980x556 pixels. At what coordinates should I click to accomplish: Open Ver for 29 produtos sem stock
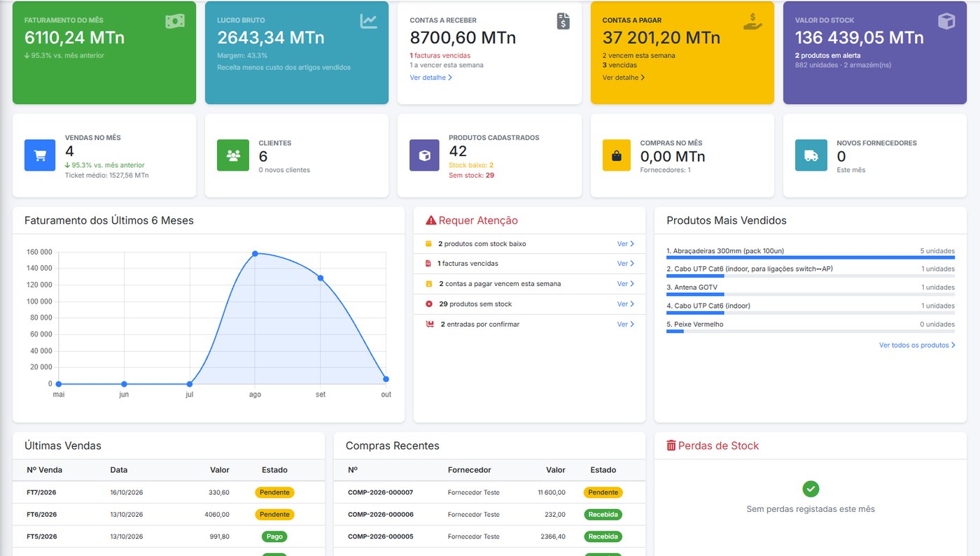626,304
